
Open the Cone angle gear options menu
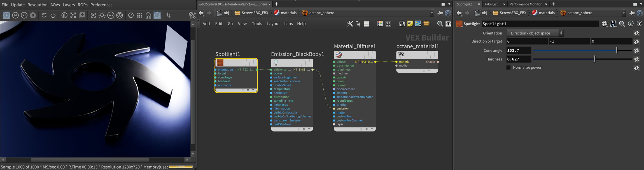[636, 51]
